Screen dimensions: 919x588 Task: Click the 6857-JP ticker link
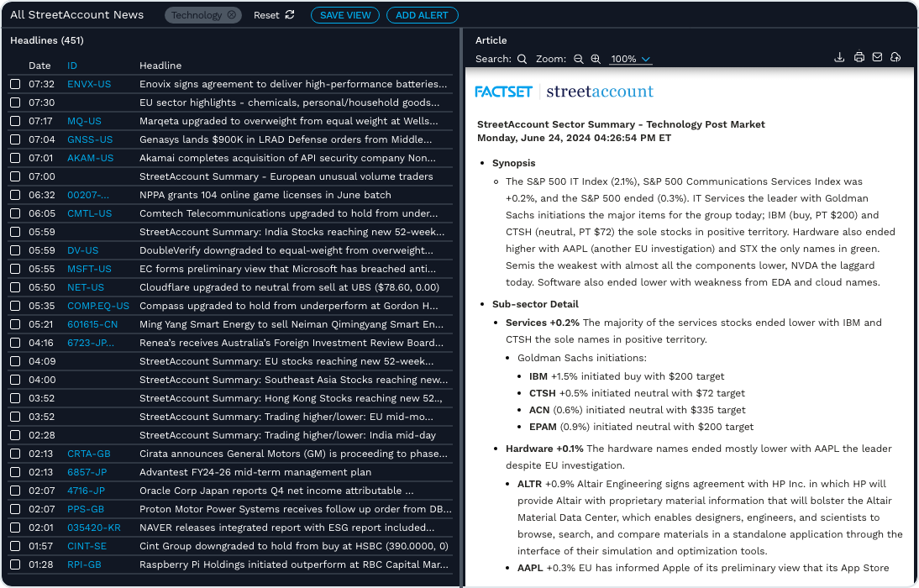(87, 473)
